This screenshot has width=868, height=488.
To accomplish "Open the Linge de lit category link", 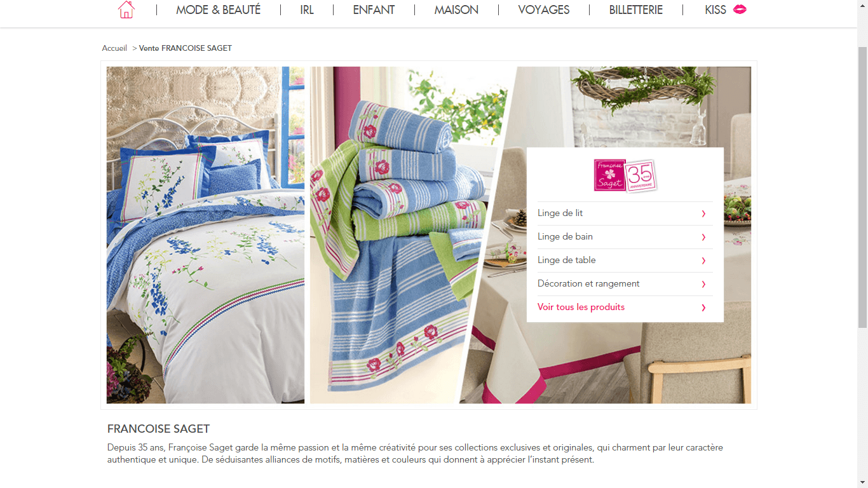I will click(x=560, y=213).
